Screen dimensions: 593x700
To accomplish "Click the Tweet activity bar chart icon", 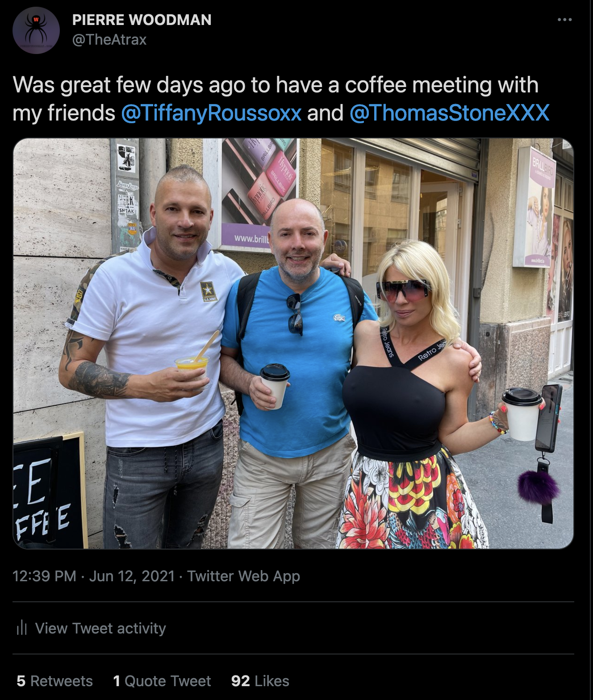I will point(22,628).
